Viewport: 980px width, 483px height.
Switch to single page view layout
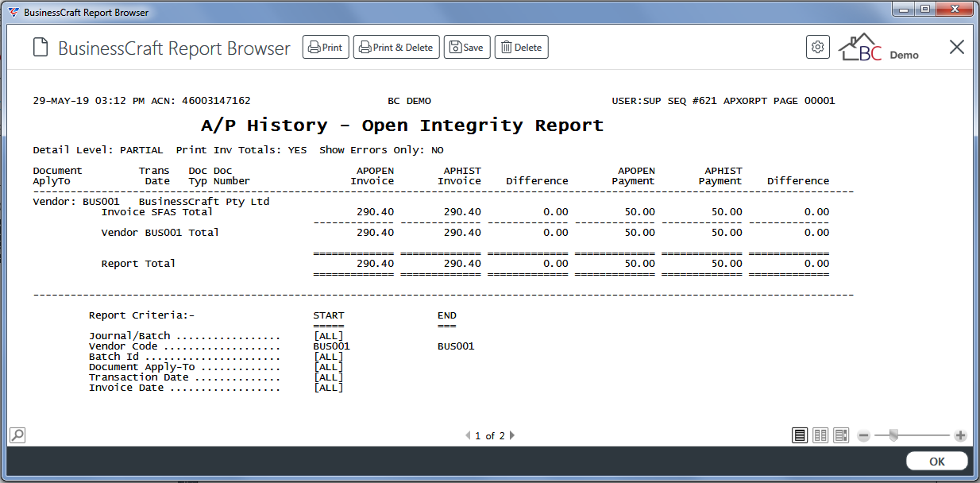(800, 435)
